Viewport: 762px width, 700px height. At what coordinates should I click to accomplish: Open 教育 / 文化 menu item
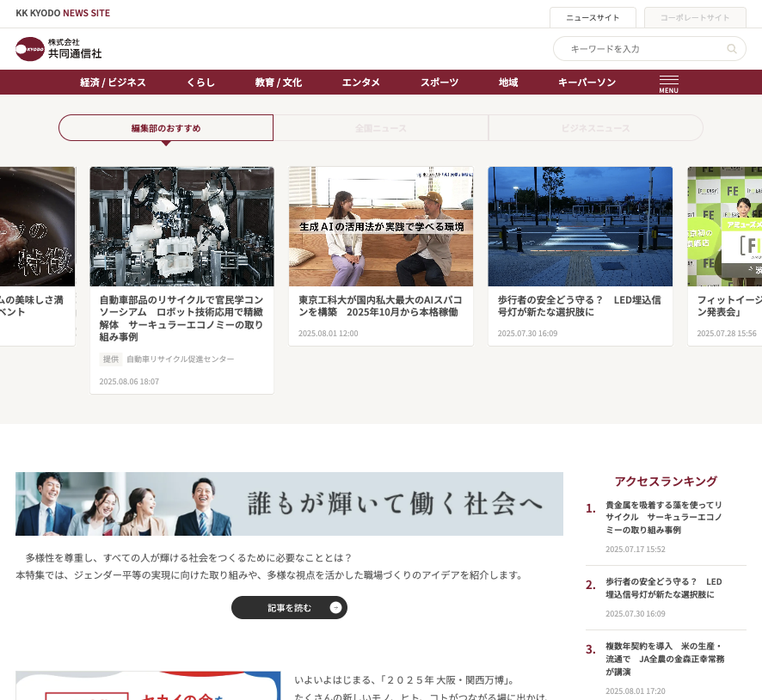point(279,82)
